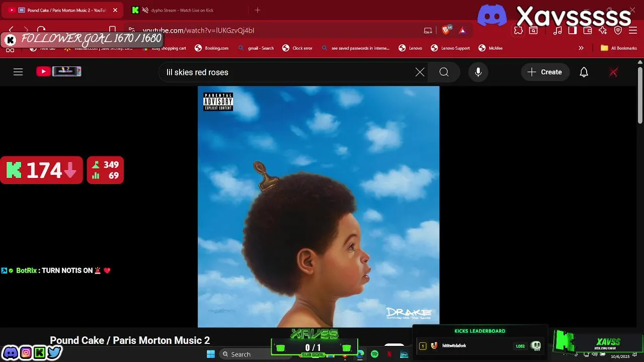Image resolution: width=644 pixels, height=362 pixels.
Task: Run the YouTube search with magnifier button
Action: (444, 72)
